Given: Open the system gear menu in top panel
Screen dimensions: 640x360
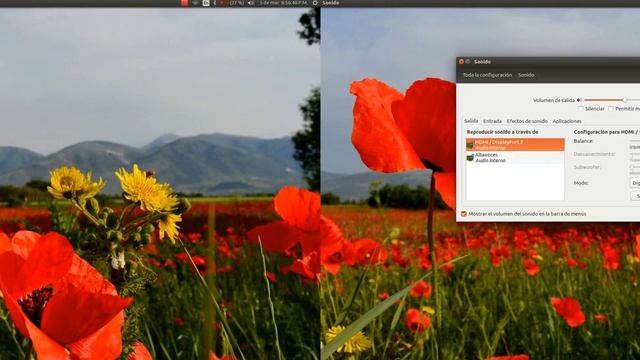Looking at the screenshot, I should pyautogui.click(x=315, y=3).
